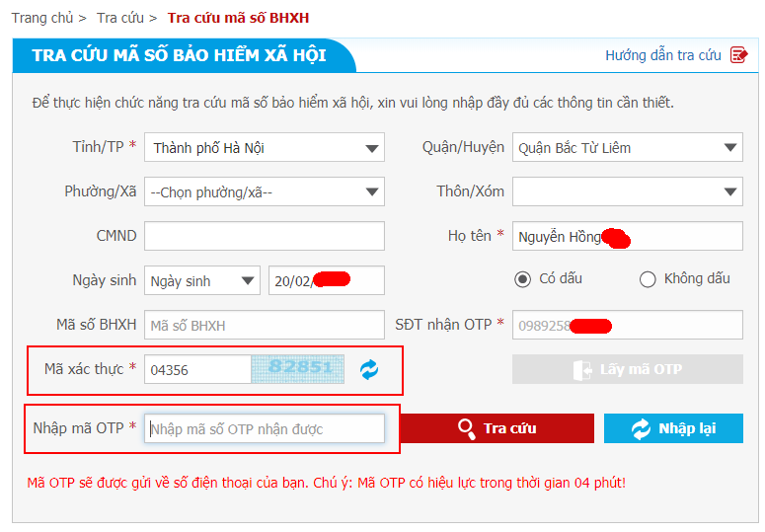Viewport: 765px width, 532px height.
Task: Click the red Tra cứu button
Action: [x=497, y=428]
